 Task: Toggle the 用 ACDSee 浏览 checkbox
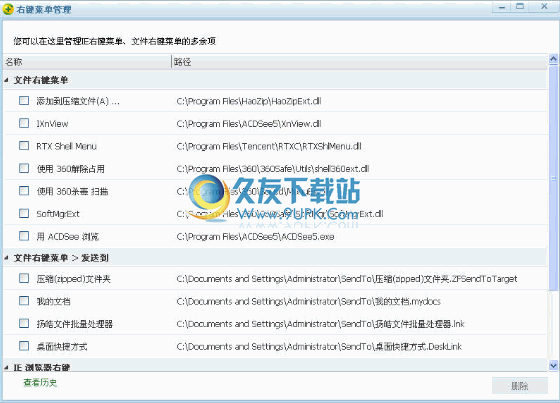(x=24, y=236)
